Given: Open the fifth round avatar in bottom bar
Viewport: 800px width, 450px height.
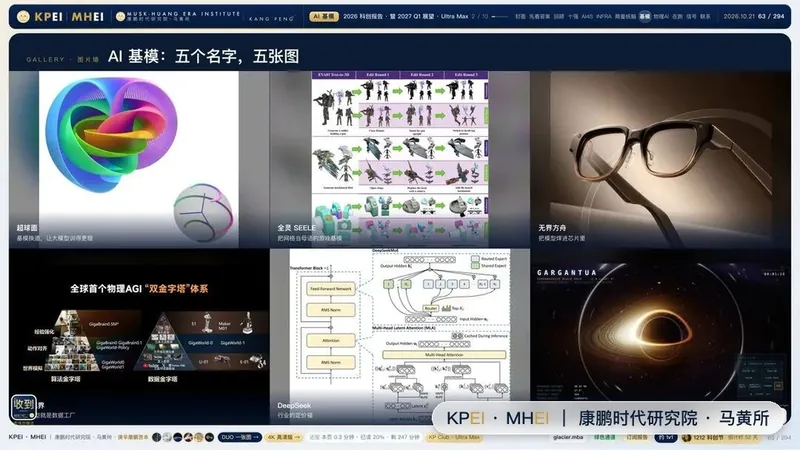Looking at the screenshot, I should [198, 437].
